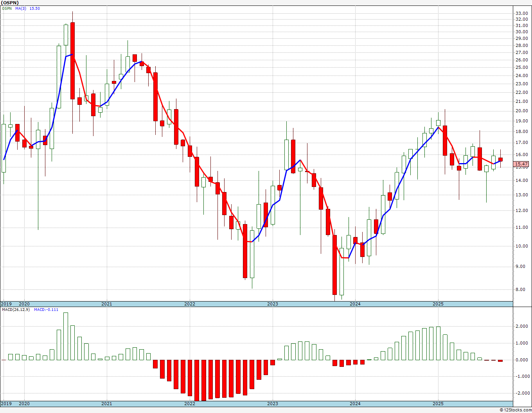The width and height of the screenshot is (532, 413).
Task: Select the green OSPN series legend label
Action: 7,8
